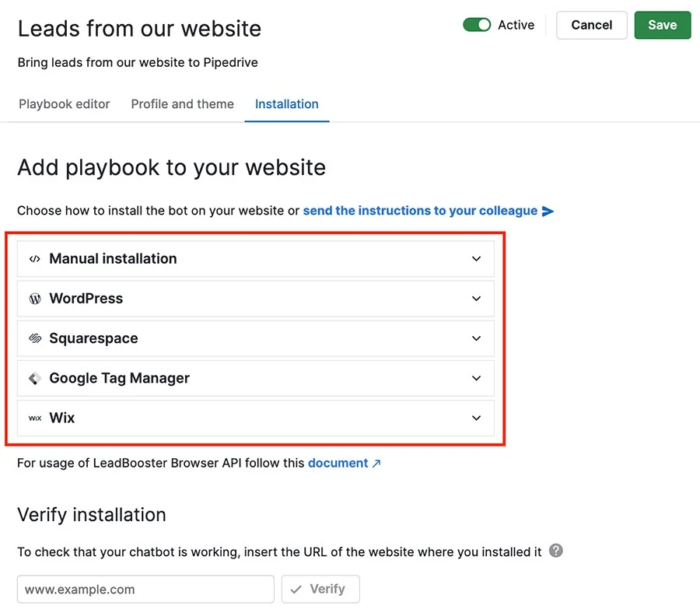Click the green Save button
The width and height of the screenshot is (700, 609).
pos(663,25)
